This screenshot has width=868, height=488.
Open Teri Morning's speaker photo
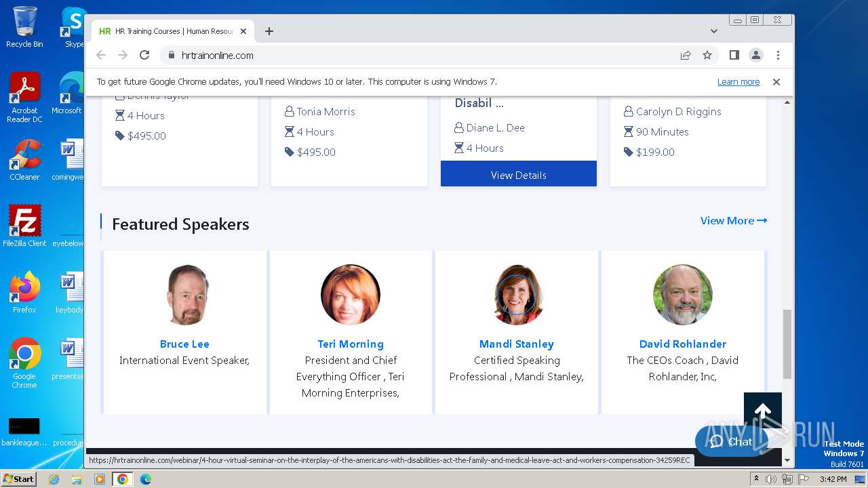(x=350, y=295)
